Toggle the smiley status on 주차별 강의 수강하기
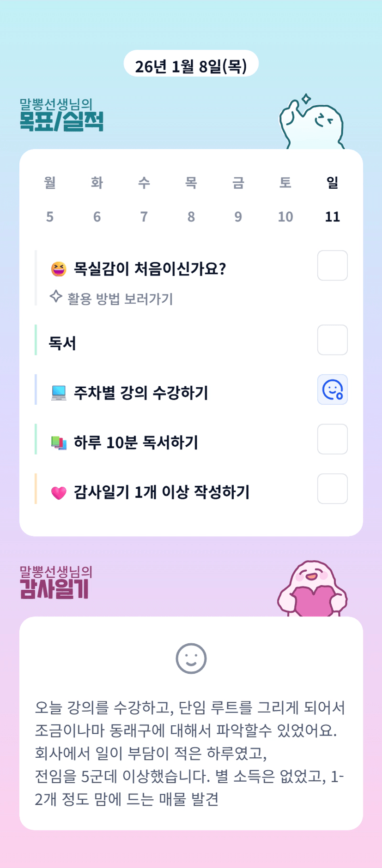 [x=332, y=389]
